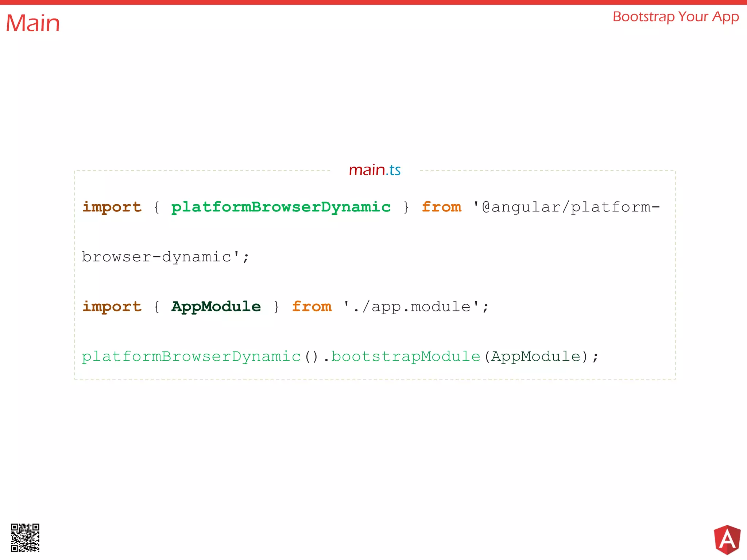Screen dimensions: 747x560
Task: Click green 'platformBrowserDynamic' function call
Action: [191, 357]
